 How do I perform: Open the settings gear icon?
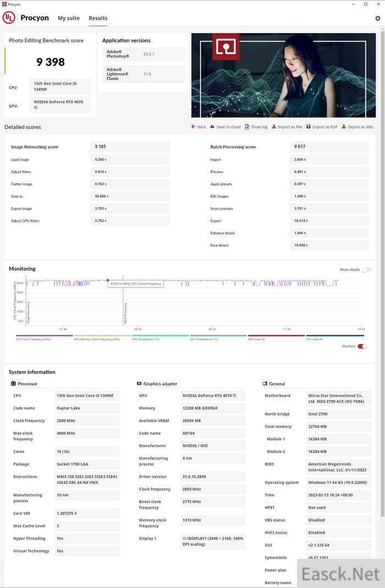(x=377, y=18)
